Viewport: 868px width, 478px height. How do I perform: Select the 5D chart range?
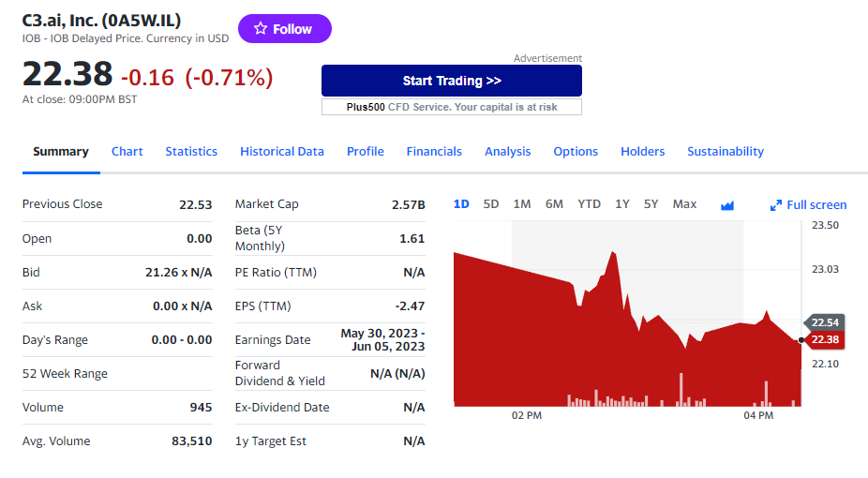[491, 204]
